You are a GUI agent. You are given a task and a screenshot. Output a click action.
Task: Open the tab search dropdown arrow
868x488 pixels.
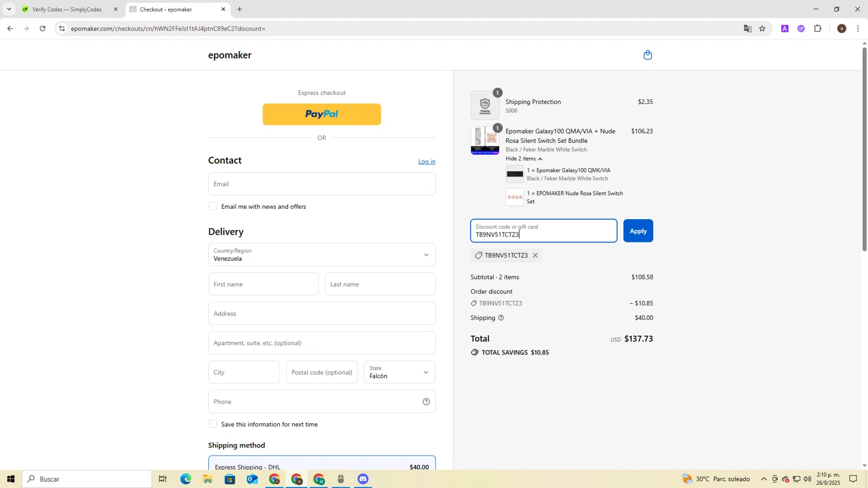click(x=9, y=9)
